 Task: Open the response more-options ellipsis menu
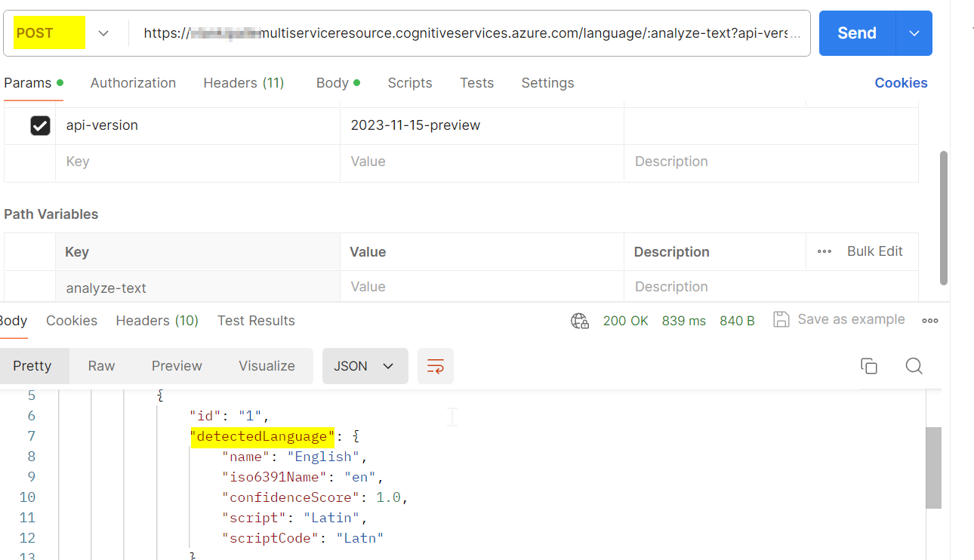coord(930,321)
